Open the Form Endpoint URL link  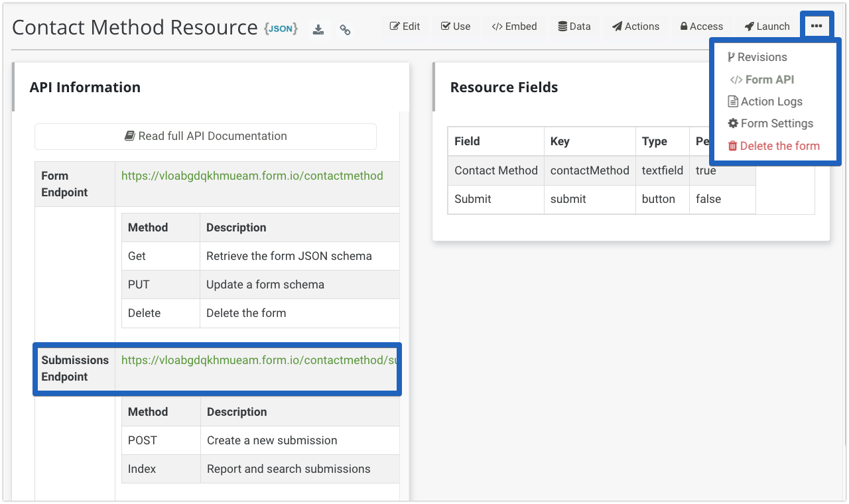point(252,176)
